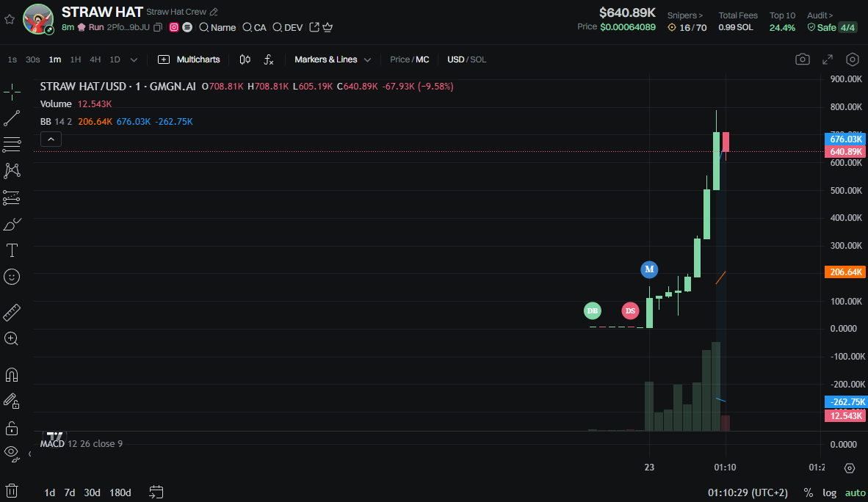Select the crosshair cursor tool

point(12,92)
